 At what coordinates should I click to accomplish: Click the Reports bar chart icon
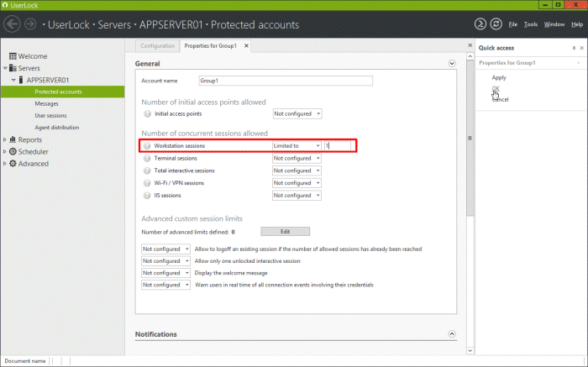click(x=13, y=139)
